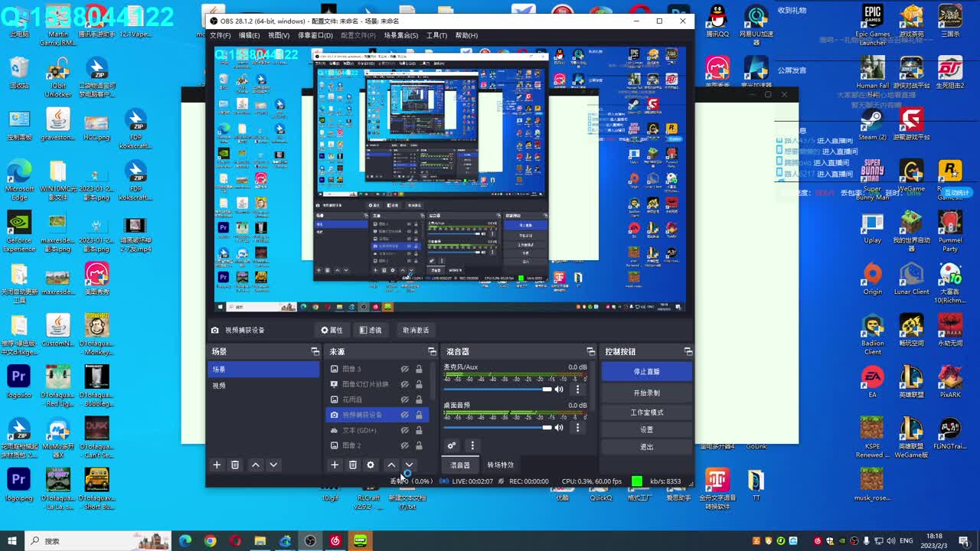Add a new scene with the plus icon
The height and width of the screenshot is (551, 980).
[217, 465]
